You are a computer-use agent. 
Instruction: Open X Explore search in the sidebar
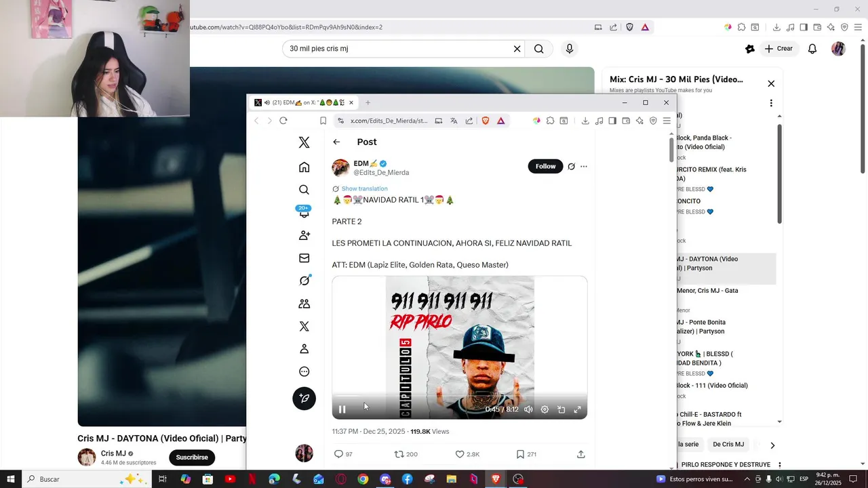(x=304, y=190)
